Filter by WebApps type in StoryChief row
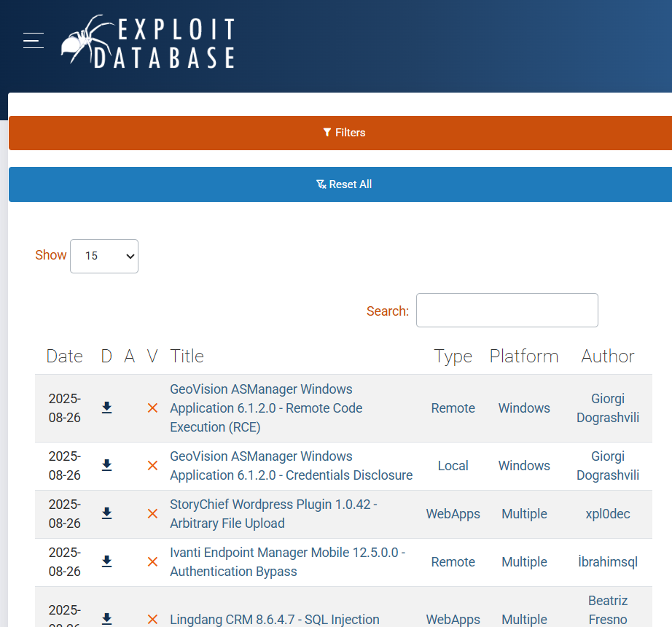This screenshot has height=627, width=672. (453, 514)
